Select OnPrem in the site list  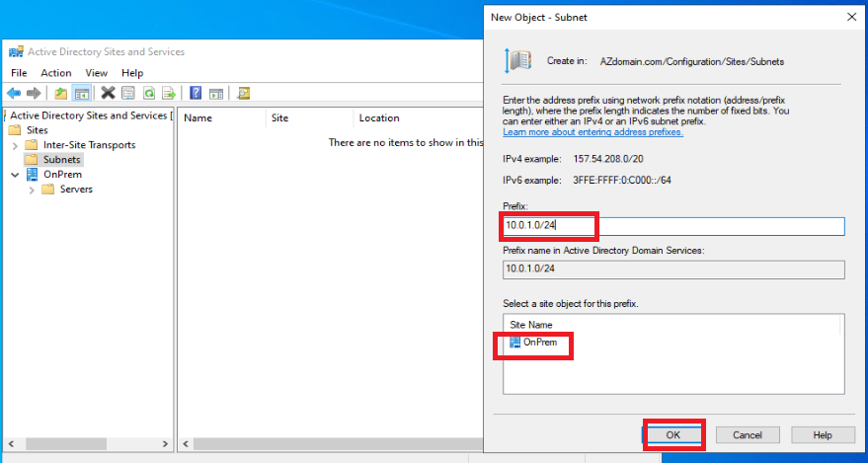pyautogui.click(x=540, y=343)
